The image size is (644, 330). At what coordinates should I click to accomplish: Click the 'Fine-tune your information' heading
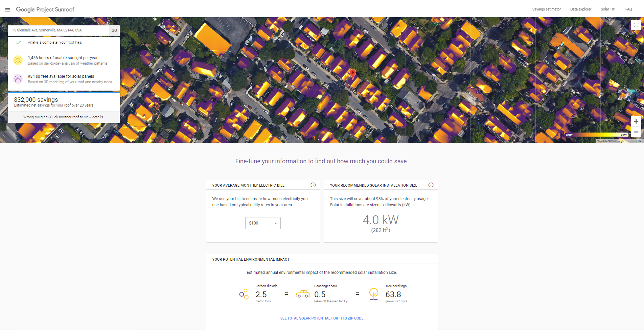[322, 161]
